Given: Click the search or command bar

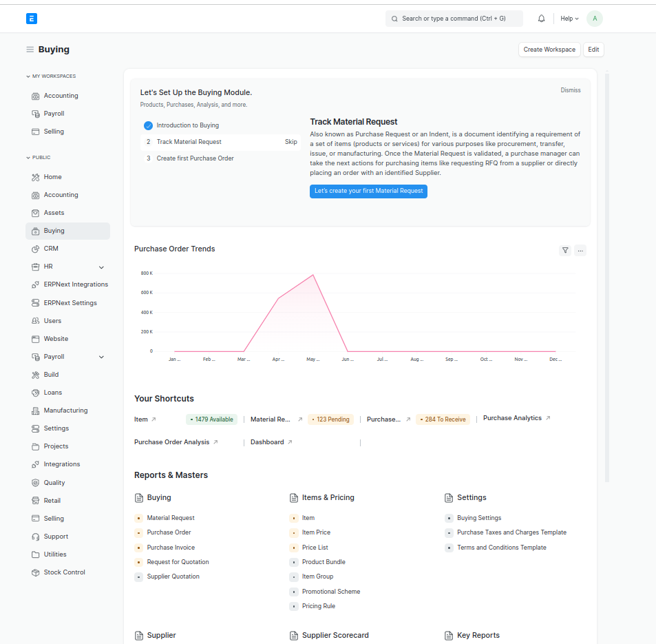Looking at the screenshot, I should pos(454,19).
